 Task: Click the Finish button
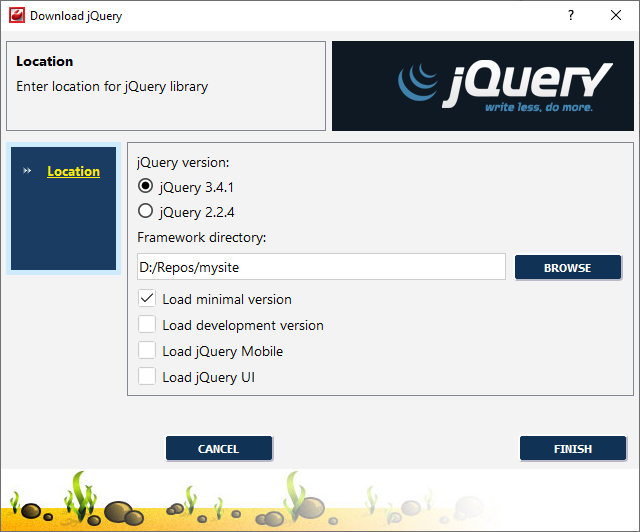click(x=573, y=449)
